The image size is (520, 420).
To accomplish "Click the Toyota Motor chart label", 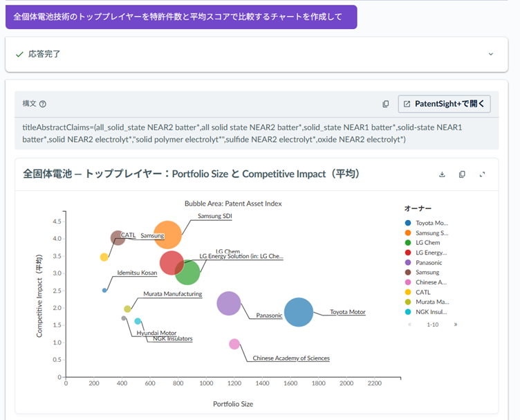I will pos(348,312).
